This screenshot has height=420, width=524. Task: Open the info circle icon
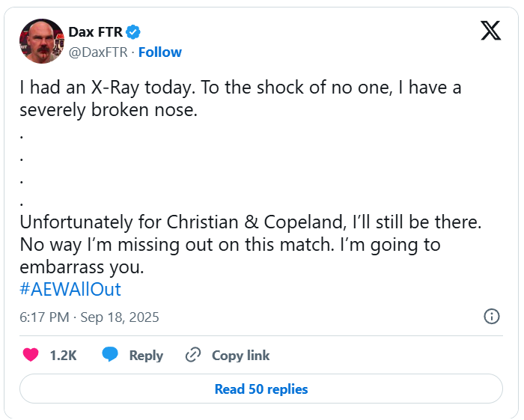(x=492, y=316)
